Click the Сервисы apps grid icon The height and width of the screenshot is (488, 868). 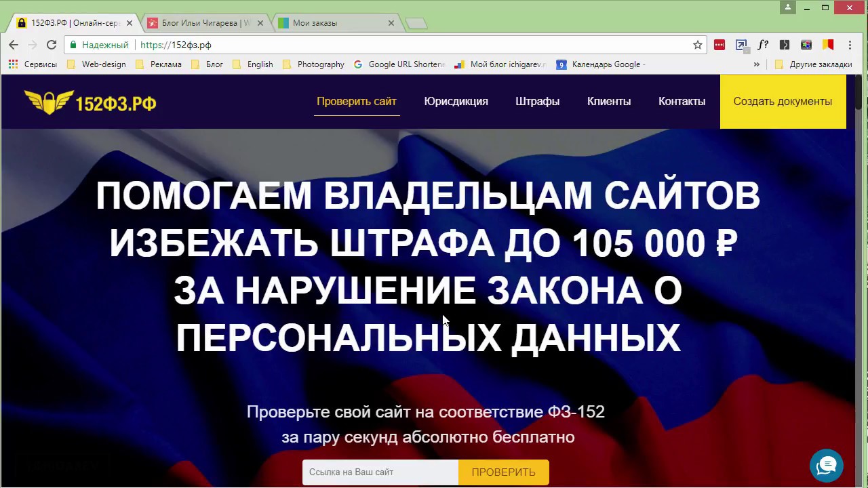click(13, 64)
